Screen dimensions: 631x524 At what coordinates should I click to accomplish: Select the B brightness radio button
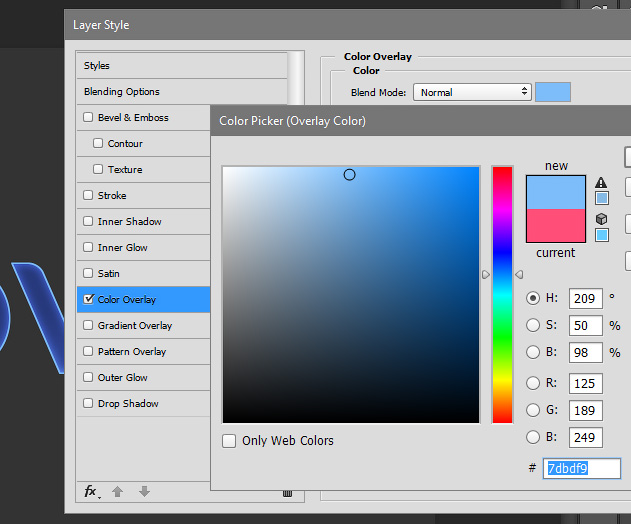coord(533,352)
